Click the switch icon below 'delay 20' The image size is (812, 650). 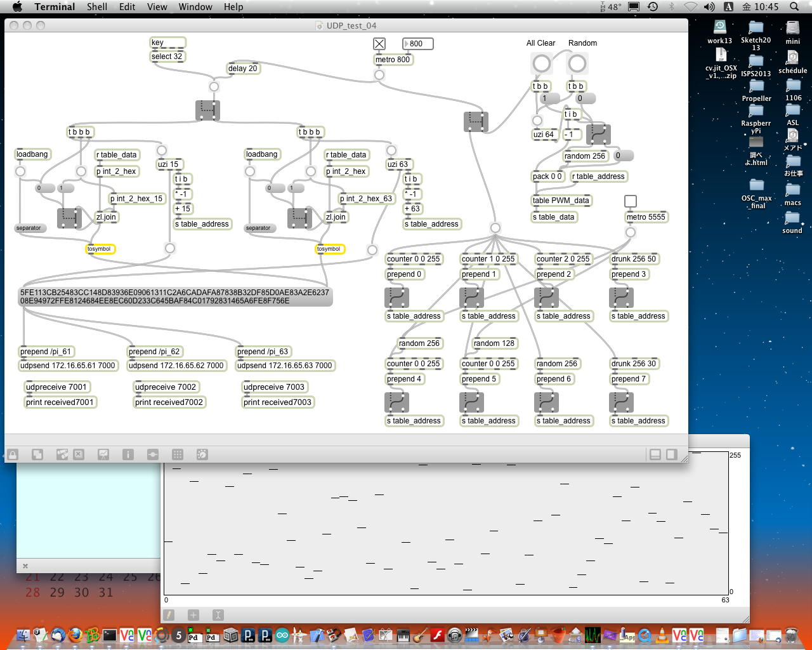(x=207, y=110)
